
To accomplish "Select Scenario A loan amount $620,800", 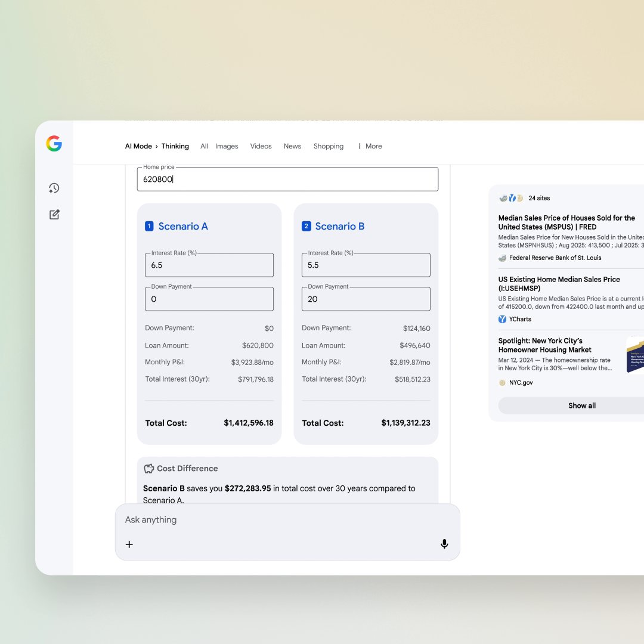I will click(x=258, y=345).
